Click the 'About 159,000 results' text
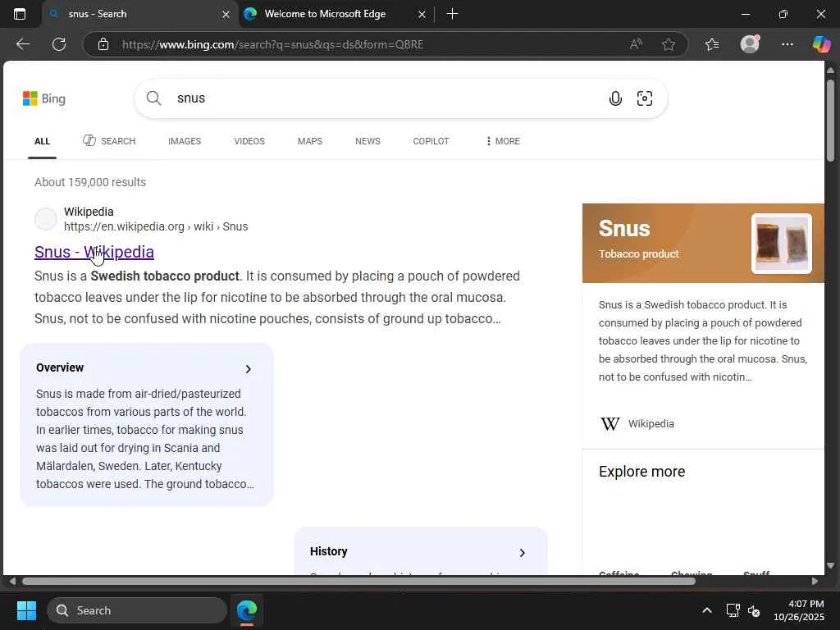The image size is (840, 630). click(x=90, y=182)
